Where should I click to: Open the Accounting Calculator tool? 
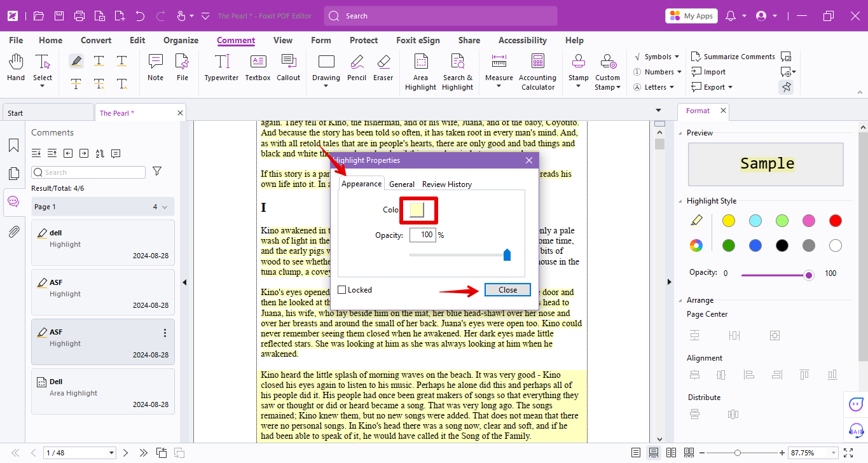pos(537,70)
